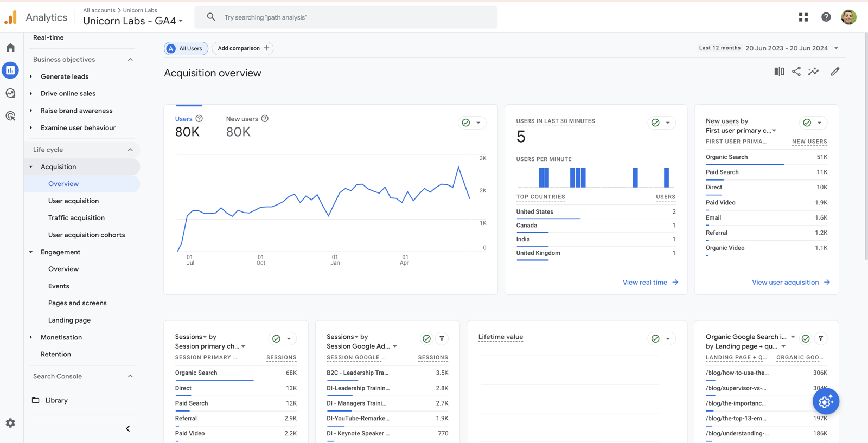Click the United States users bar
868x443 pixels.
pyautogui.click(x=548, y=219)
